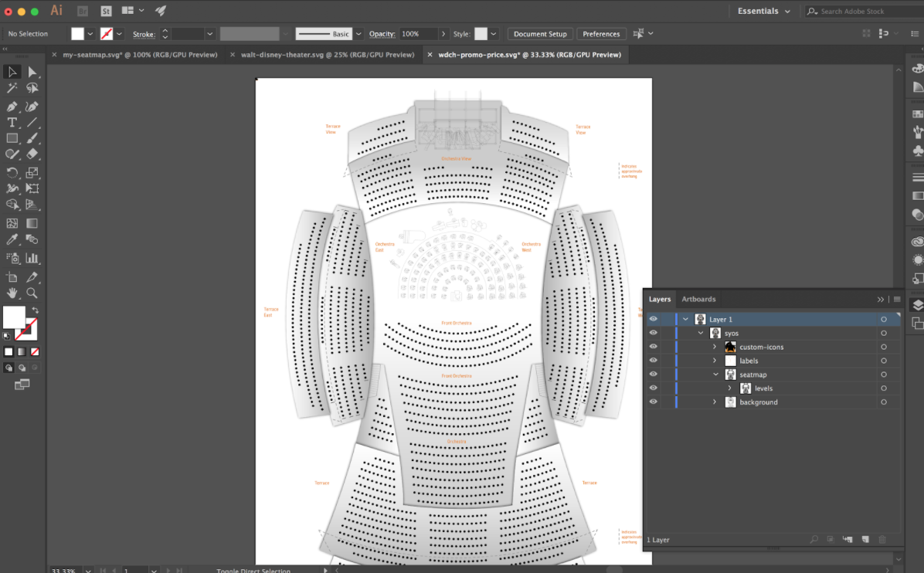Select the Selection tool arrow
Image resolution: width=924 pixels, height=573 pixels.
pyautogui.click(x=12, y=72)
